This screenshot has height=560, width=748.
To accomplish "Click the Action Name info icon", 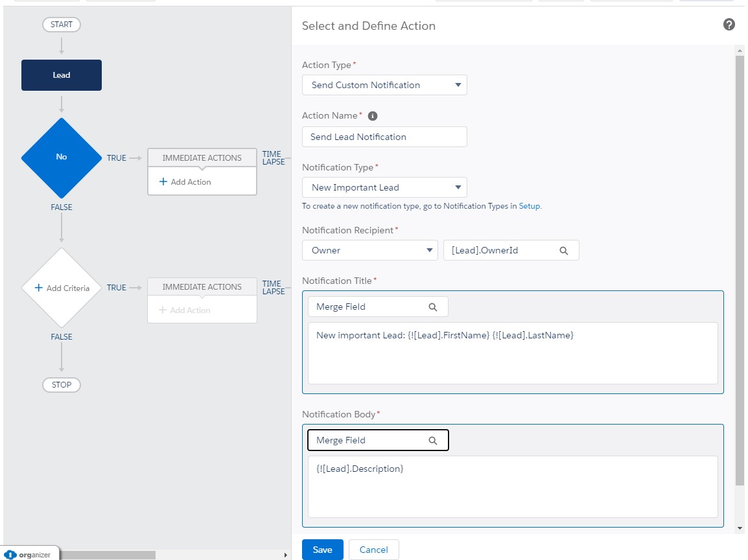I will [373, 116].
